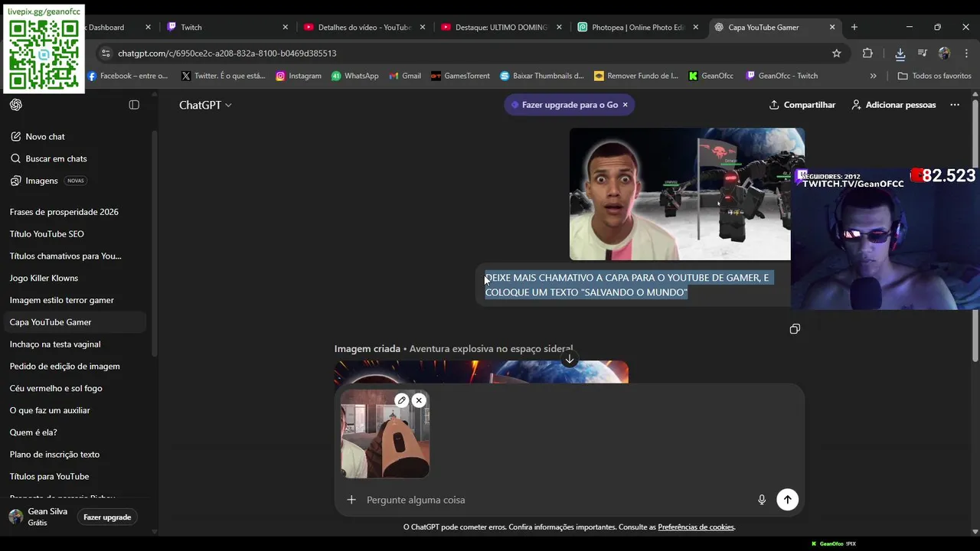
Task: Expand the ChatGPT model dropdown
Action: coord(205,105)
